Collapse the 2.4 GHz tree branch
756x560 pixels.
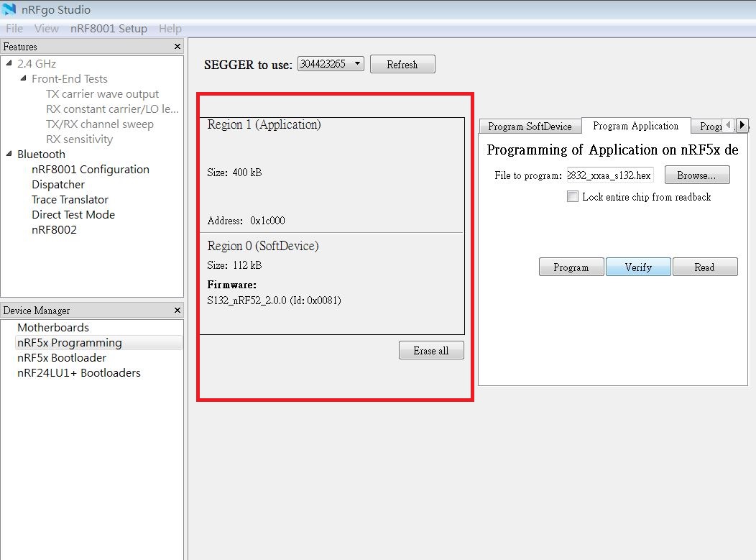[10, 63]
